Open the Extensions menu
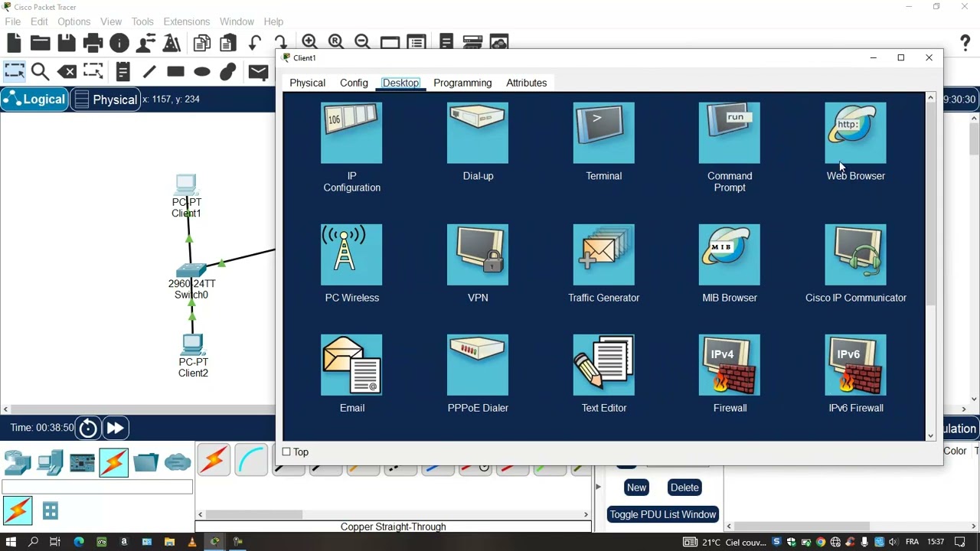Image resolution: width=980 pixels, height=551 pixels. [186, 21]
